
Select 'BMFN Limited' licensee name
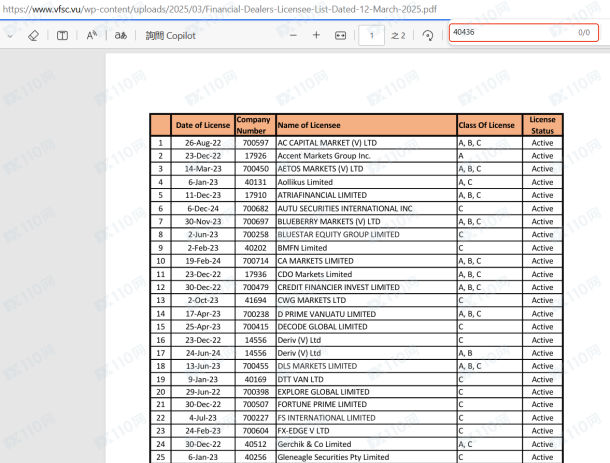tap(302, 248)
